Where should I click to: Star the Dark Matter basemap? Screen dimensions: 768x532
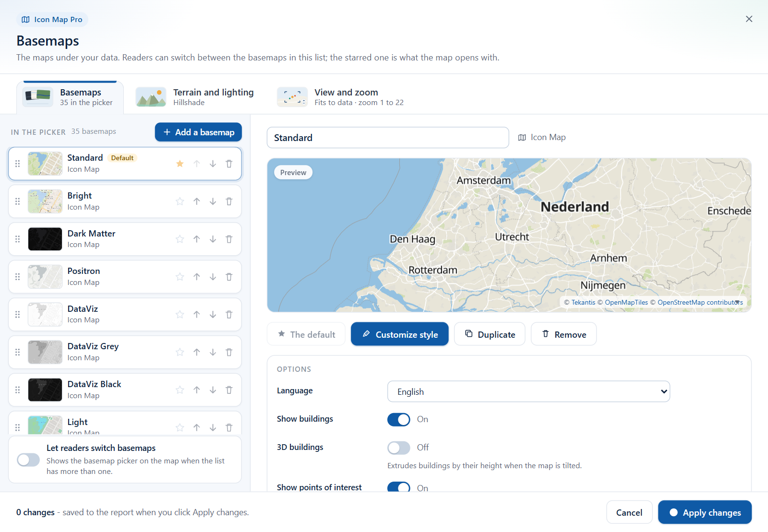(180, 239)
